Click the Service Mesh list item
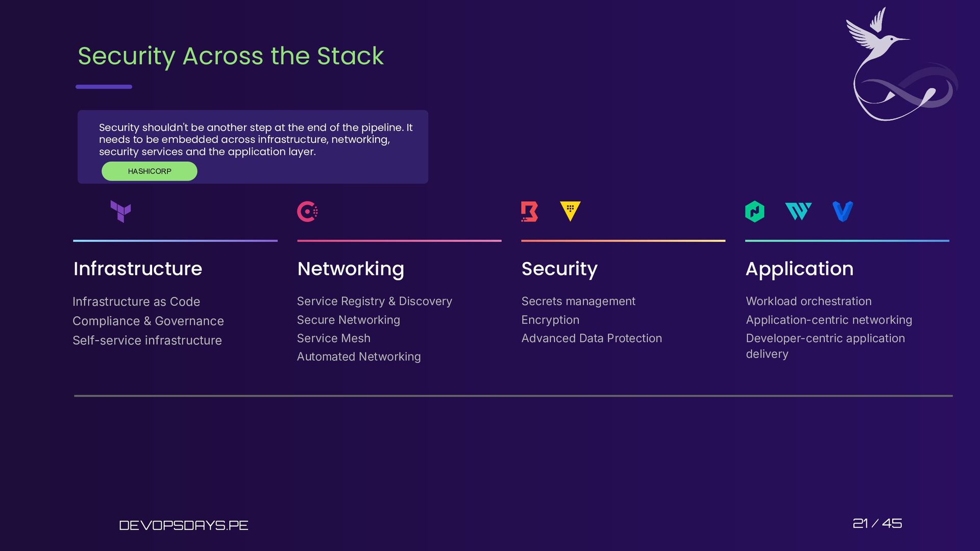 pyautogui.click(x=334, y=338)
